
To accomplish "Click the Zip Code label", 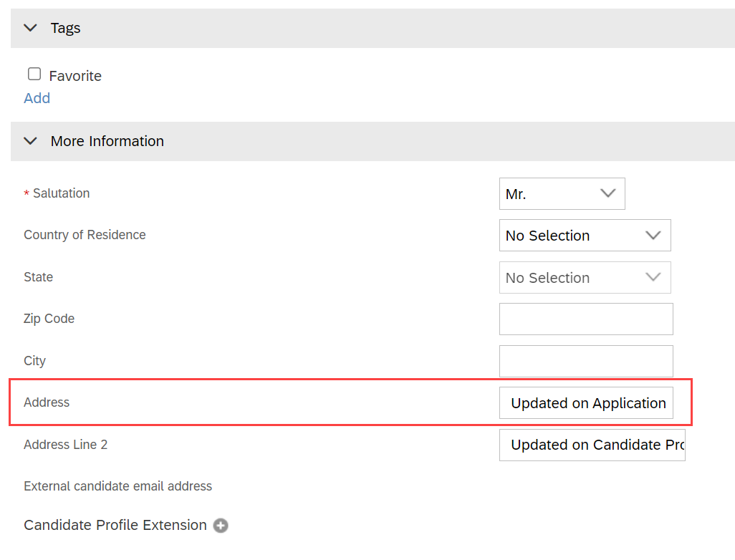I will click(x=49, y=319).
